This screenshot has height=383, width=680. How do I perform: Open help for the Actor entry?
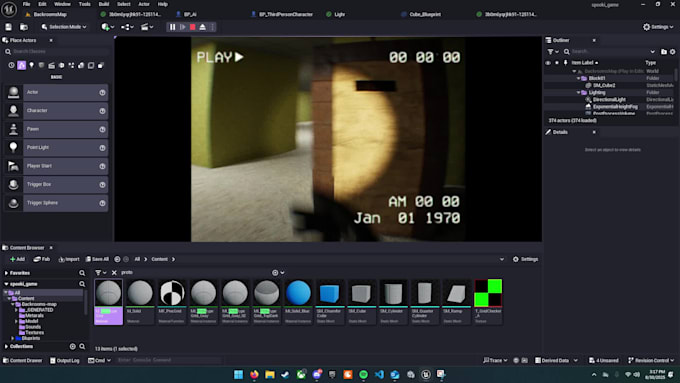pos(102,92)
